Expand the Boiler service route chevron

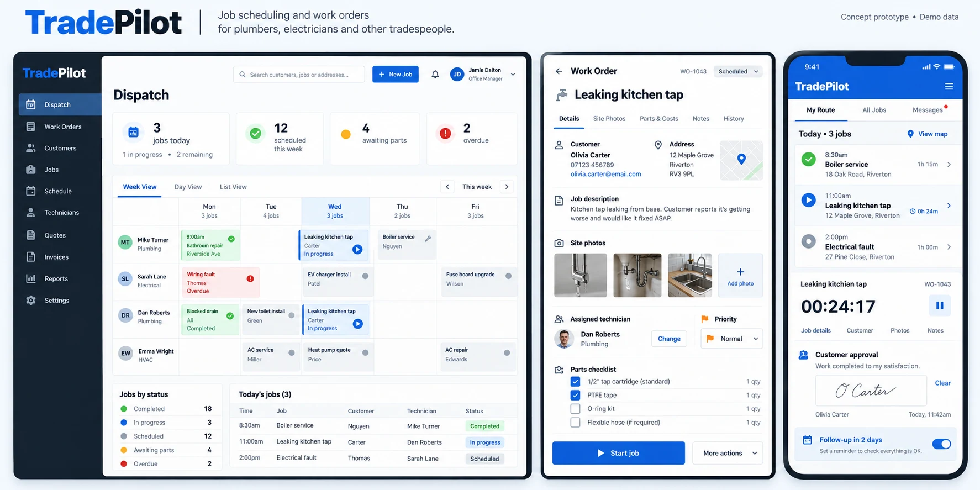[x=949, y=165]
